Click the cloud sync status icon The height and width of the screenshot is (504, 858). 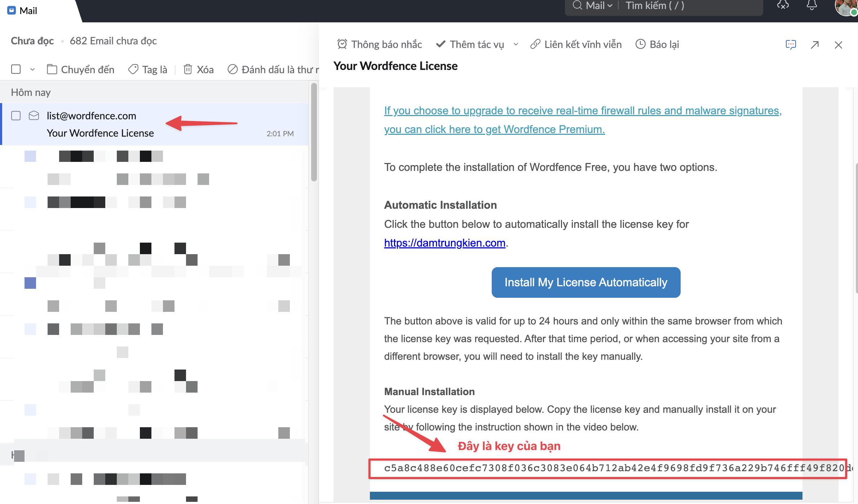(783, 5)
